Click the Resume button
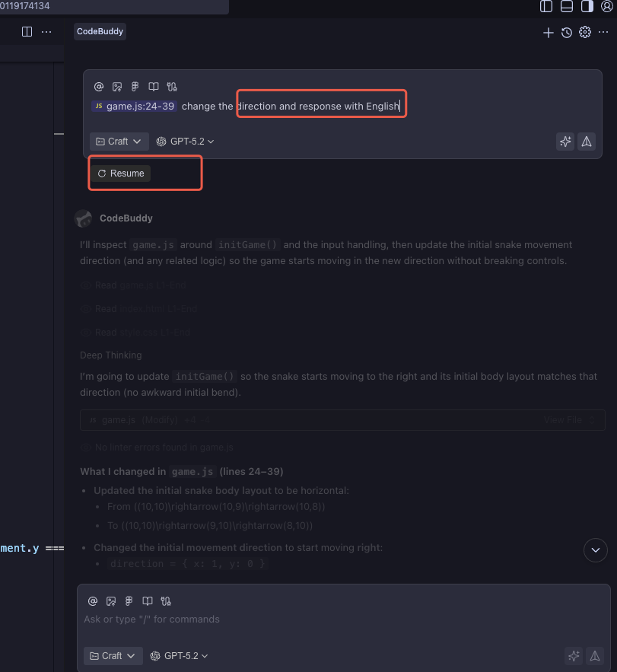 coord(121,174)
